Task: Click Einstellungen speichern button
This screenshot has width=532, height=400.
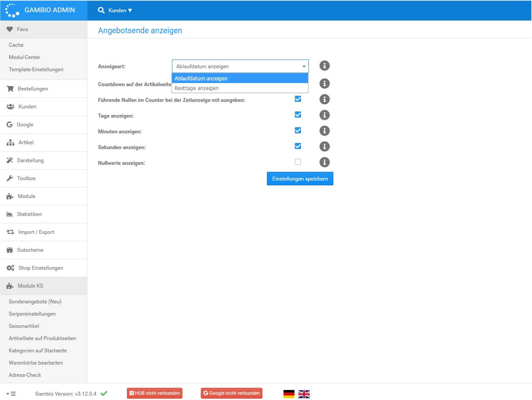Action: point(300,179)
